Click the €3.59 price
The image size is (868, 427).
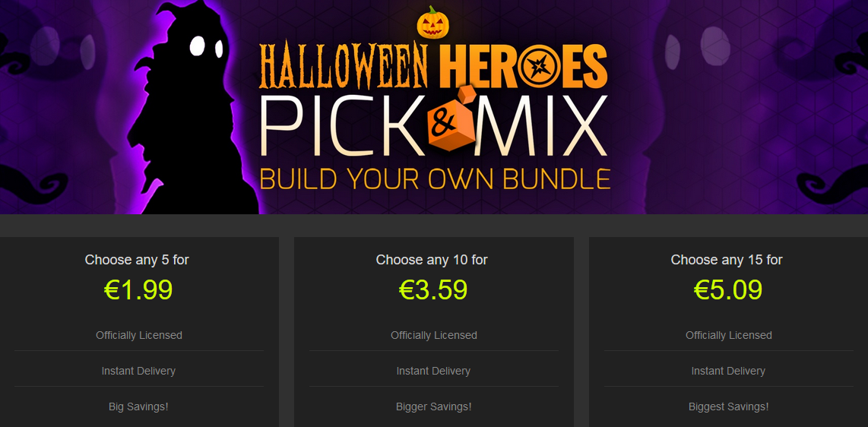click(433, 289)
